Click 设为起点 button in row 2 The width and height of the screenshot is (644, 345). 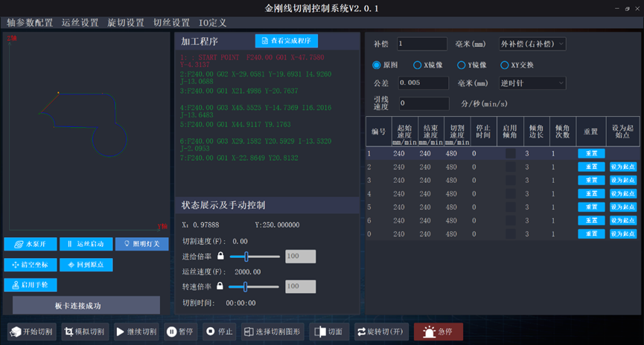pyautogui.click(x=623, y=167)
